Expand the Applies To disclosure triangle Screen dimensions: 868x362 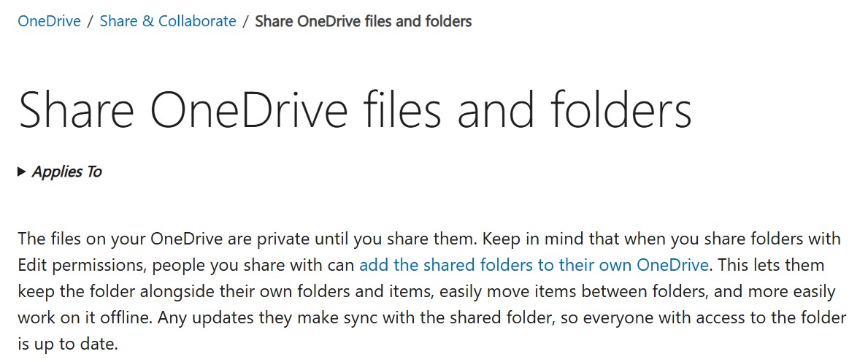coord(22,172)
